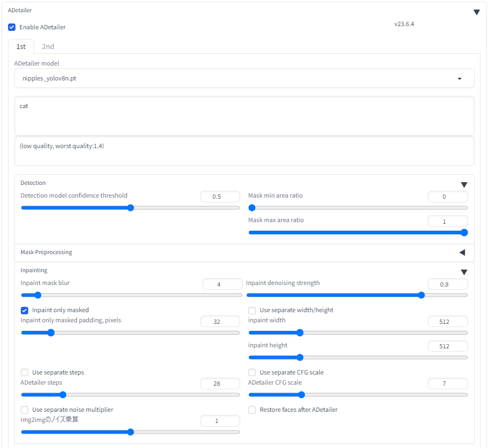The height and width of the screenshot is (448, 489).
Task: Click the Inpaint mask blur value box
Action: (222, 284)
